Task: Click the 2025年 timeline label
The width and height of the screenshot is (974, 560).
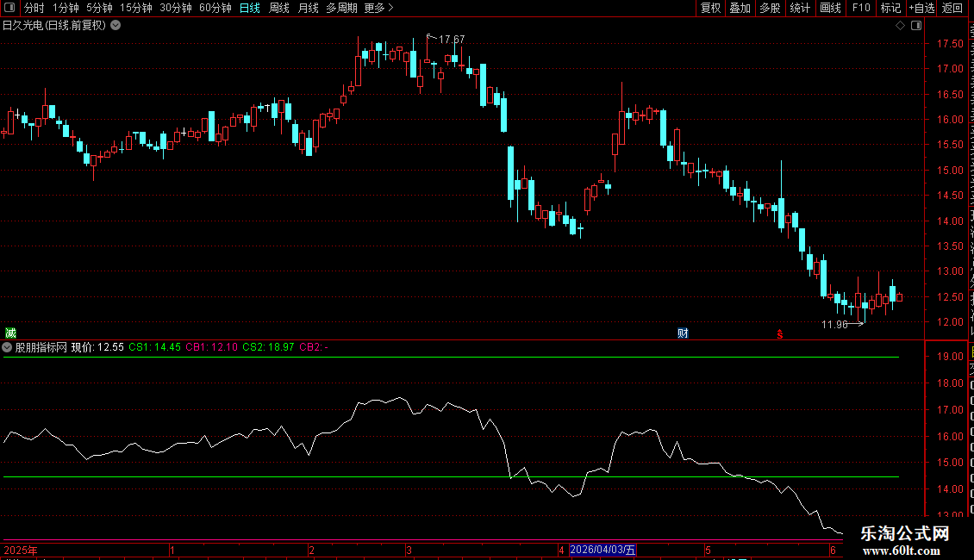Action: pos(21,550)
